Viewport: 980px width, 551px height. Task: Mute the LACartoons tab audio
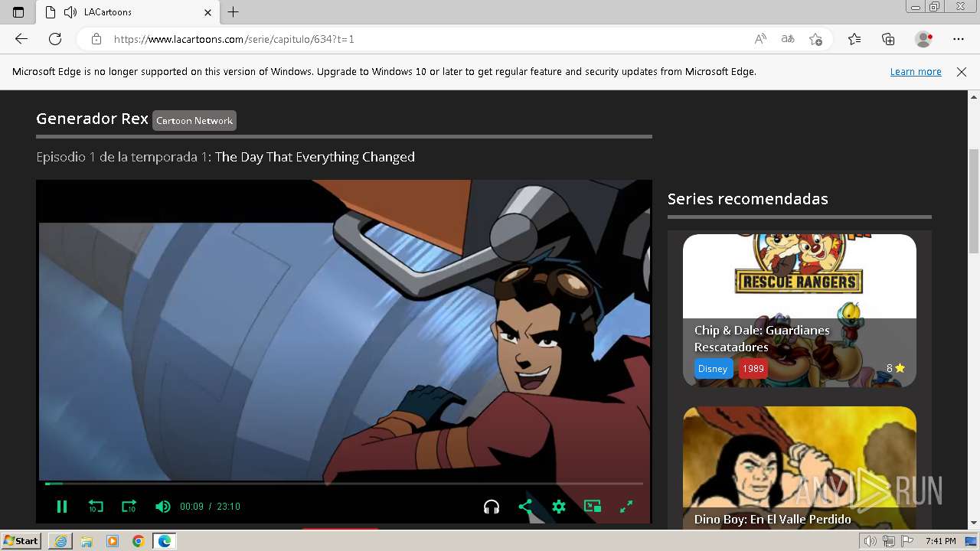[70, 12]
